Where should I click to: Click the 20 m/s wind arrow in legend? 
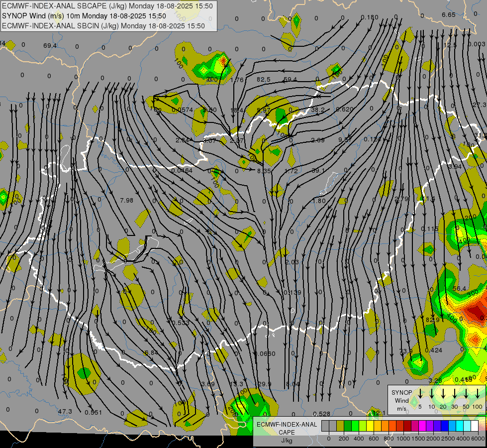(x=443, y=393)
